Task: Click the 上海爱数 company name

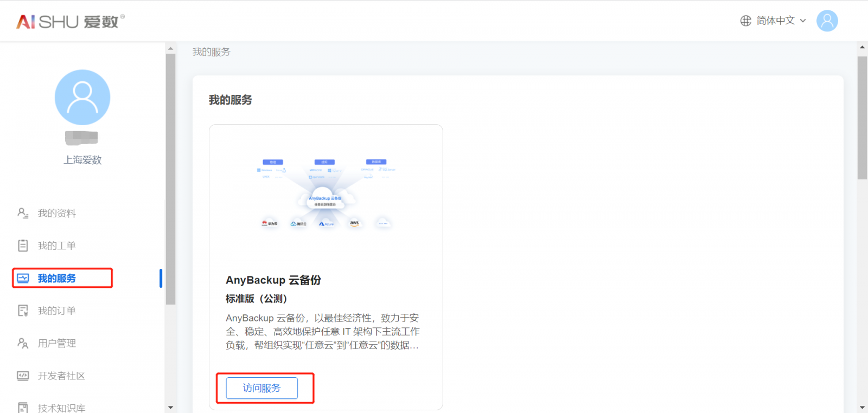Action: pos(82,160)
